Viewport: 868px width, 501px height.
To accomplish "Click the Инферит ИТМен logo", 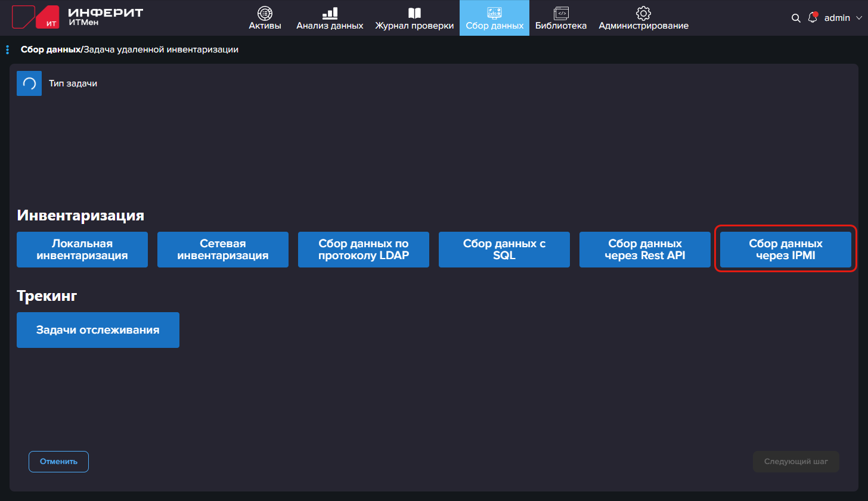I will pyautogui.click(x=77, y=17).
